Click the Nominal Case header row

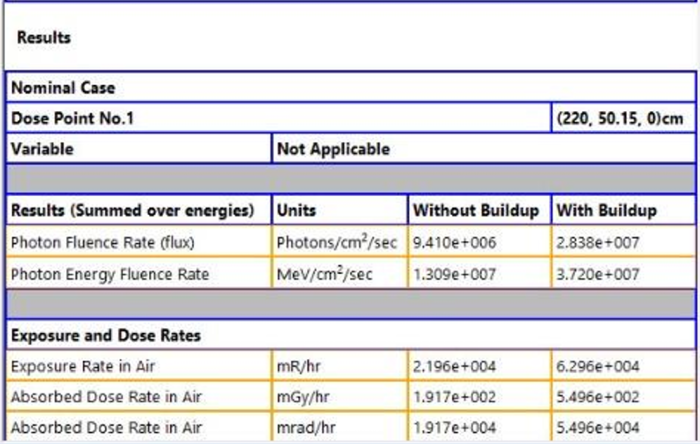point(351,87)
